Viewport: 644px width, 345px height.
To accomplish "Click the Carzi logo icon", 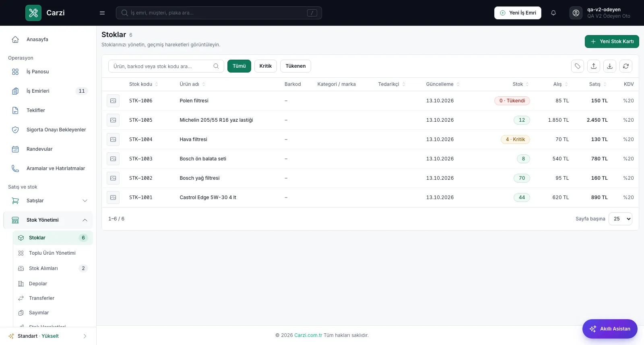I will pos(33,13).
